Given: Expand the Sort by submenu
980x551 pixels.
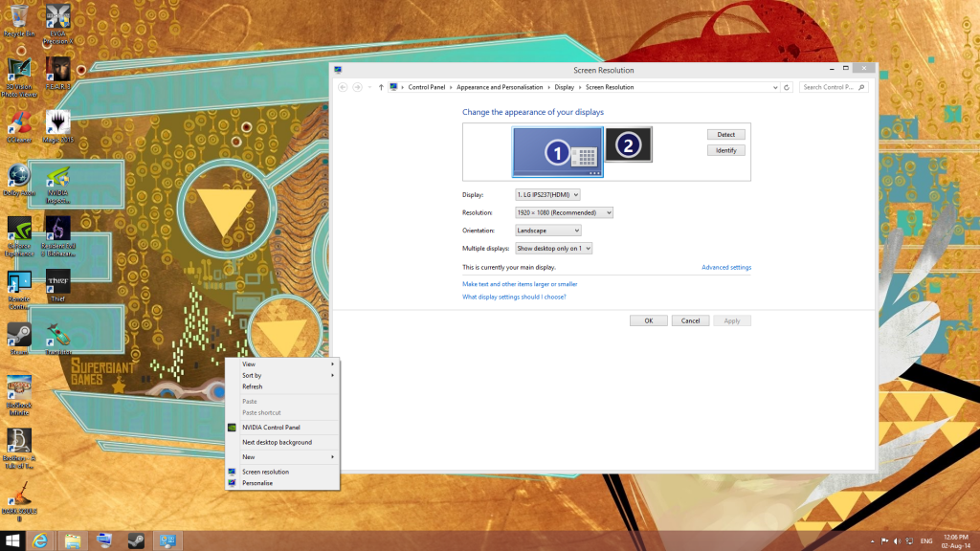Looking at the screenshot, I should (x=282, y=375).
